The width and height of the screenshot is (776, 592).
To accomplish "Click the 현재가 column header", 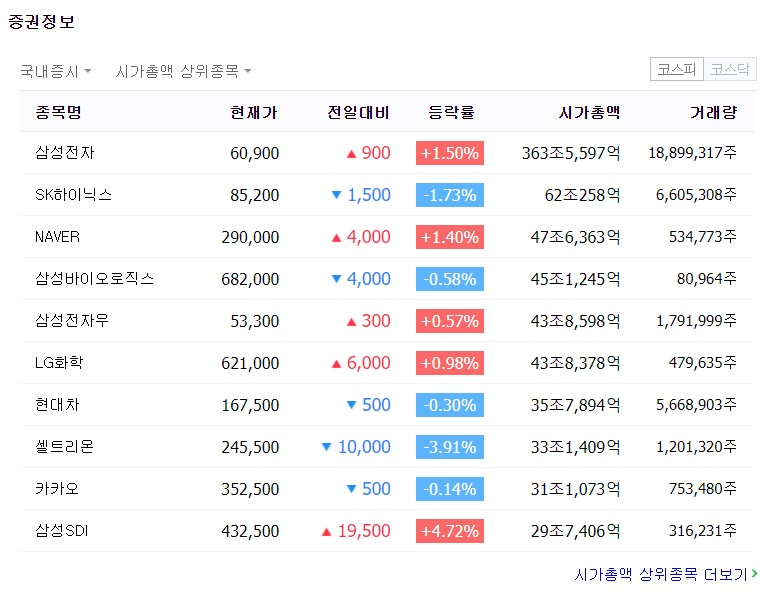I will coord(254,112).
